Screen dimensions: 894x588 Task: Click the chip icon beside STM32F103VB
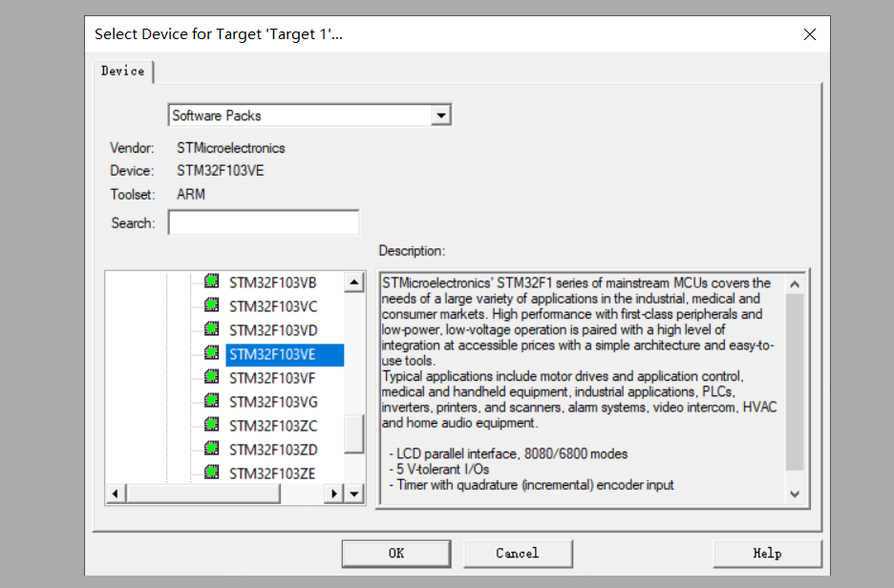coord(211,282)
